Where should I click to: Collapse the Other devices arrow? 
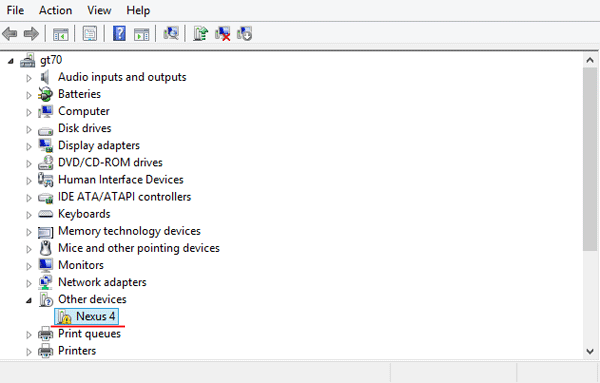coord(29,301)
